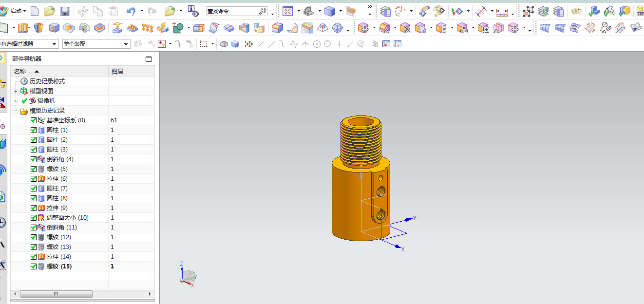This screenshot has height=304, width=644.
Task: Click the New file icon
Action: point(35,11)
